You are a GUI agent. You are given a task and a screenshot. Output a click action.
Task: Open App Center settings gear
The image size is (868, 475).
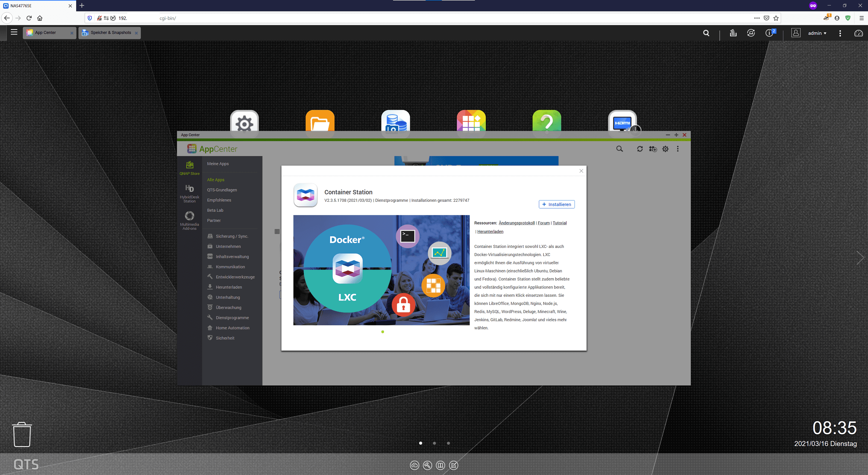[665, 149]
